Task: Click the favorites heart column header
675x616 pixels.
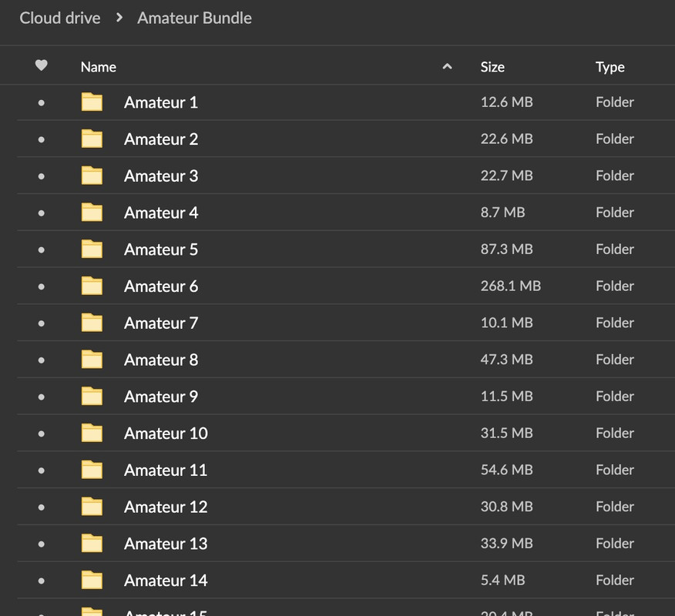Action: coord(42,65)
